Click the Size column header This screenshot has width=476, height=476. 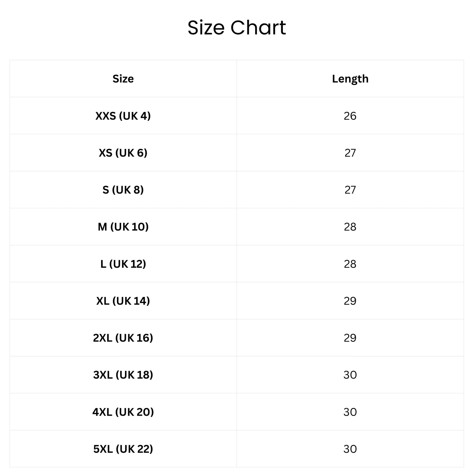tap(123, 79)
